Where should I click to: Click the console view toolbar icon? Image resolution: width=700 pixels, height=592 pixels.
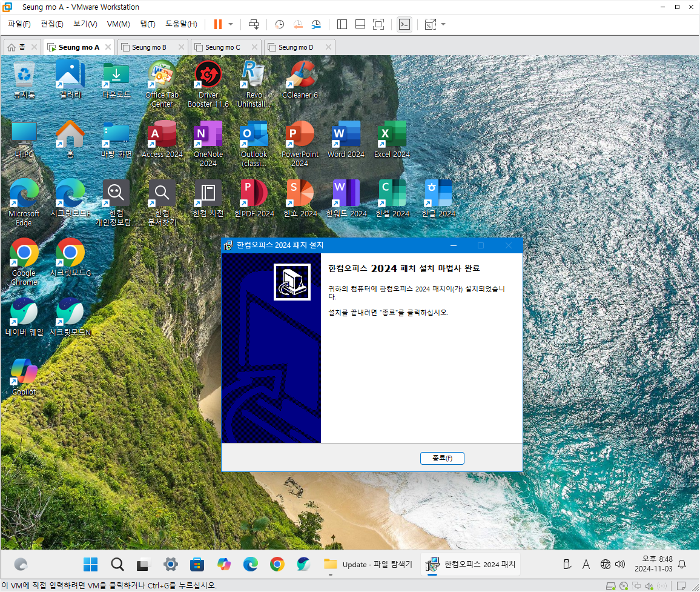404,24
